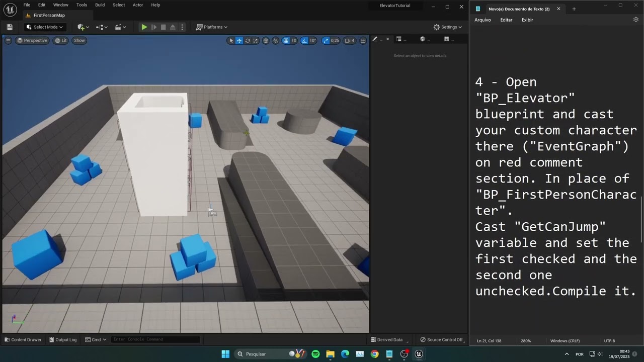
Task: Add a new tab in Notepad
Action: point(574,9)
